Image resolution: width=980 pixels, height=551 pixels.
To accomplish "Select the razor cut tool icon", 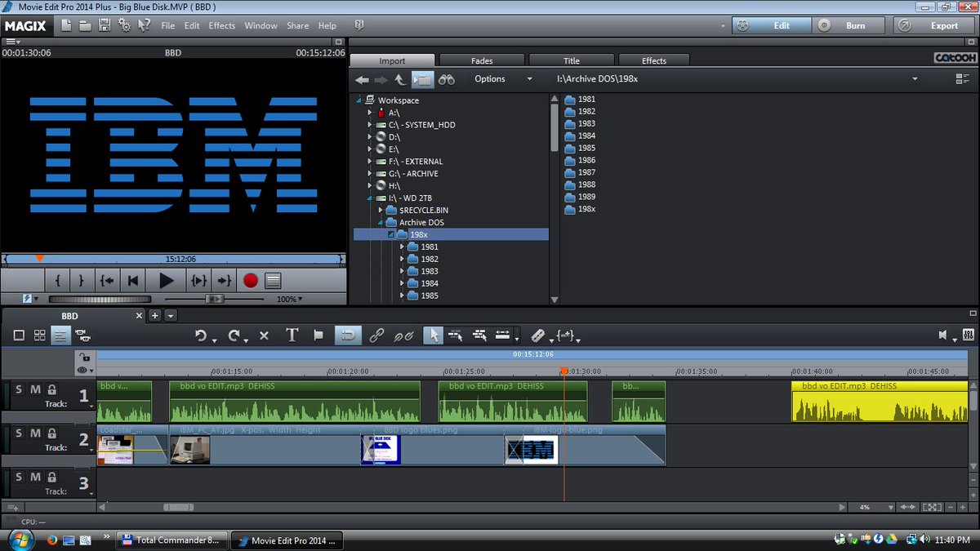I will tap(537, 335).
